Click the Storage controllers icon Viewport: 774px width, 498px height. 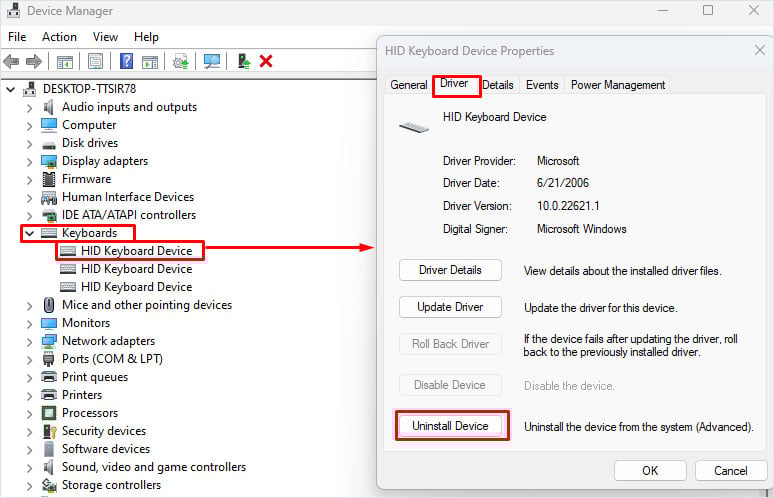[x=49, y=485]
